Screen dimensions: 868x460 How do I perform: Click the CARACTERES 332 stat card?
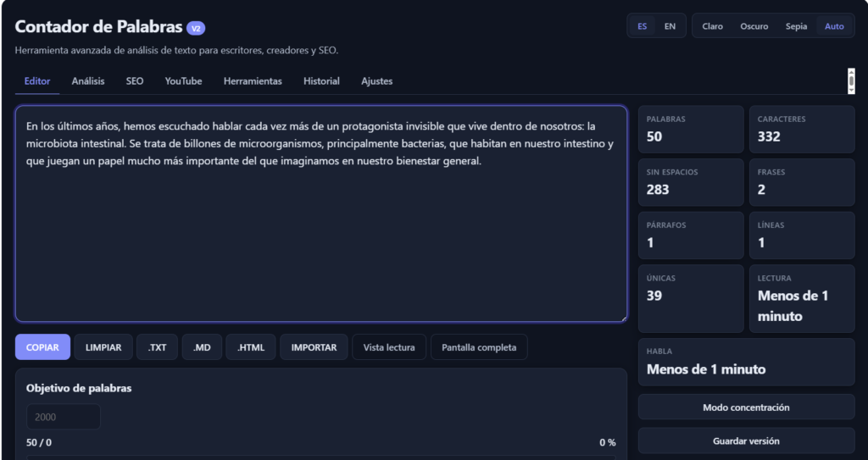(802, 129)
